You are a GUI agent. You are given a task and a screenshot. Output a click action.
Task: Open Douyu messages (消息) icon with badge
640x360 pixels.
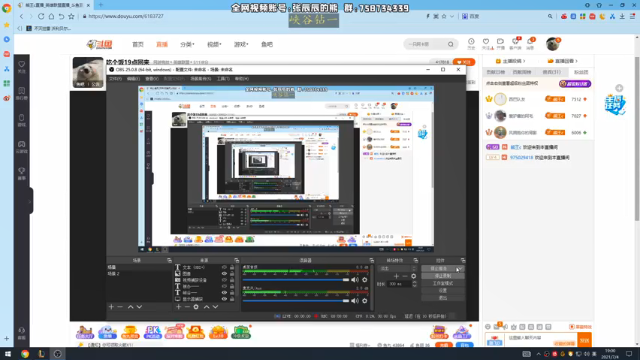pyautogui.click(x=530, y=43)
